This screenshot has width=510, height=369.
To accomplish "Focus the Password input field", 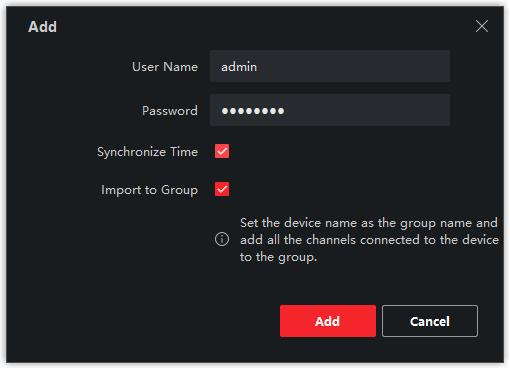I will [x=330, y=110].
